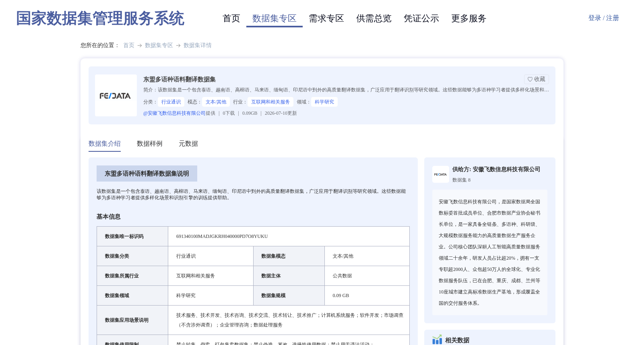Go to 数据集专区 in the breadcrumb
Viewport: 644px width, 345px height.
coord(159,45)
